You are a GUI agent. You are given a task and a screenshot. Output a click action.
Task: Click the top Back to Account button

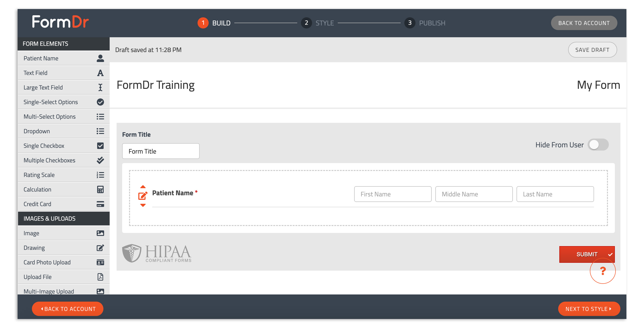tap(584, 23)
